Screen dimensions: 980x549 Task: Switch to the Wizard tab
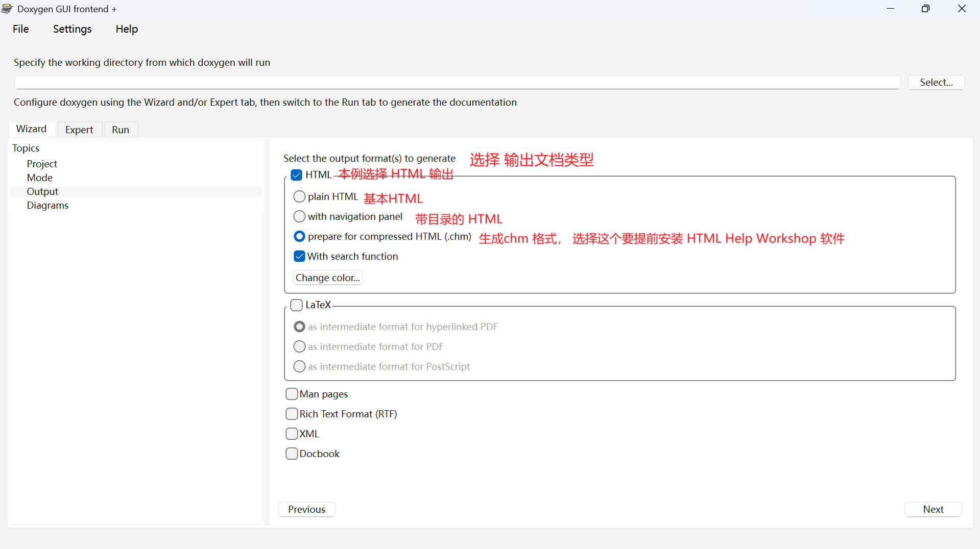(x=32, y=129)
